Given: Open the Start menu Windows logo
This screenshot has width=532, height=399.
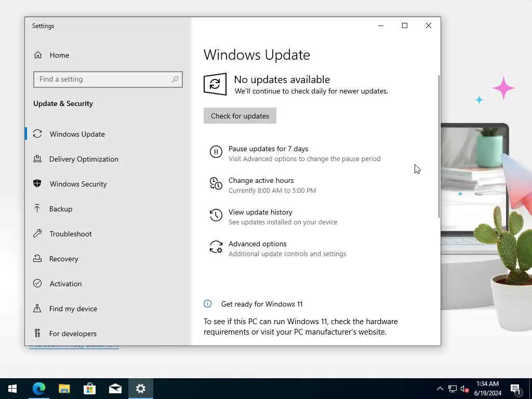Looking at the screenshot, I should [12, 389].
